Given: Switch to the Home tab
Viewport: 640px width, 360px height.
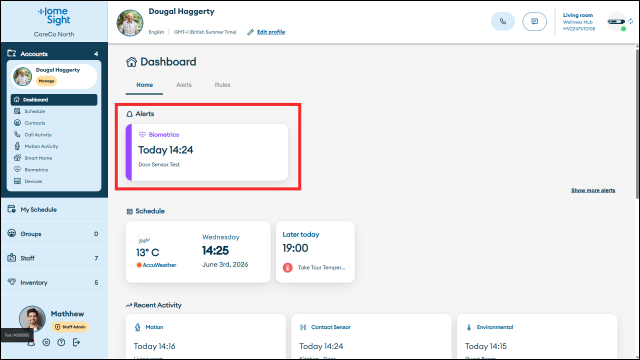Looking at the screenshot, I should click(x=144, y=85).
